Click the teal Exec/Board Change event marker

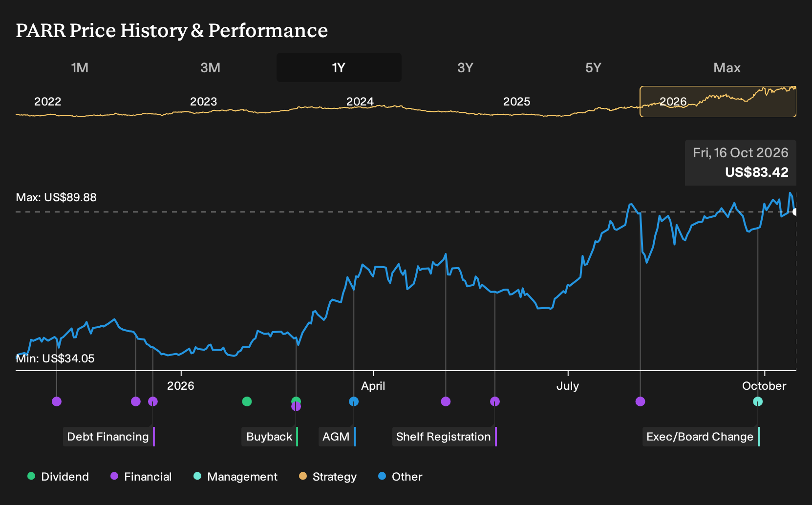pyautogui.click(x=758, y=401)
